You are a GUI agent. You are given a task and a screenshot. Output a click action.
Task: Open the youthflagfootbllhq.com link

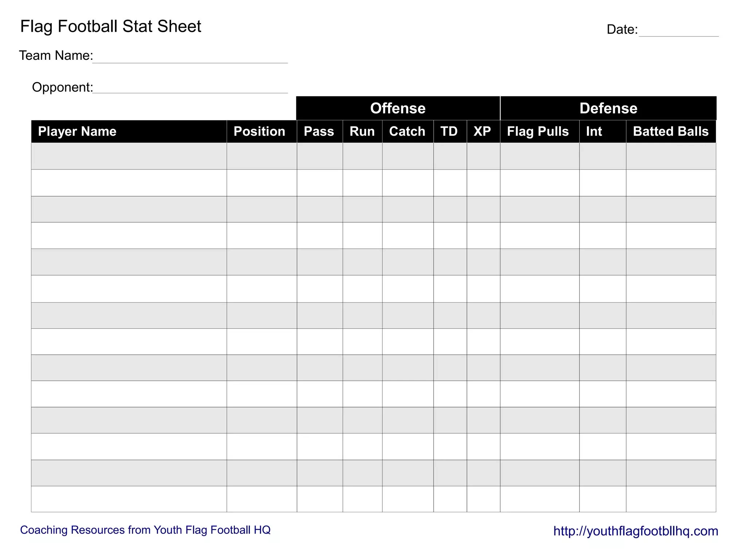click(x=635, y=531)
